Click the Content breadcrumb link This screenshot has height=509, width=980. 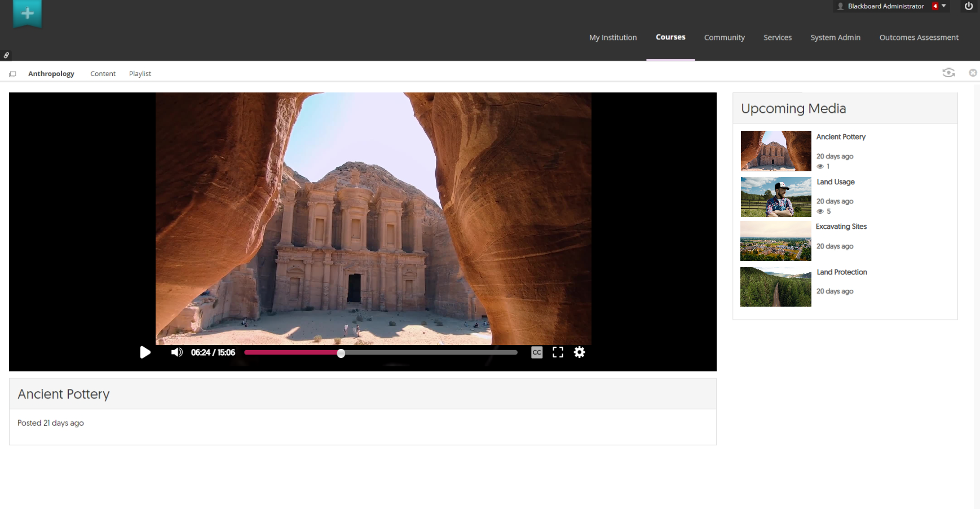coord(103,74)
